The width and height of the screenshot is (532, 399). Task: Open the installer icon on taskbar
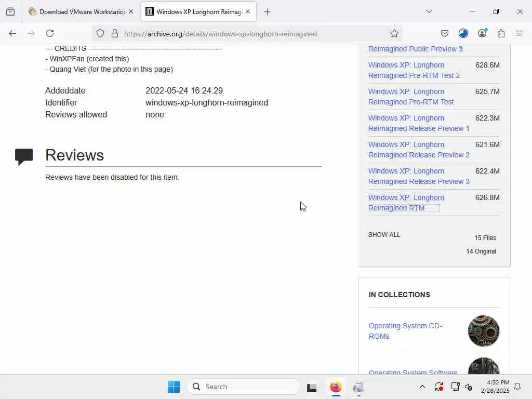coord(358,387)
